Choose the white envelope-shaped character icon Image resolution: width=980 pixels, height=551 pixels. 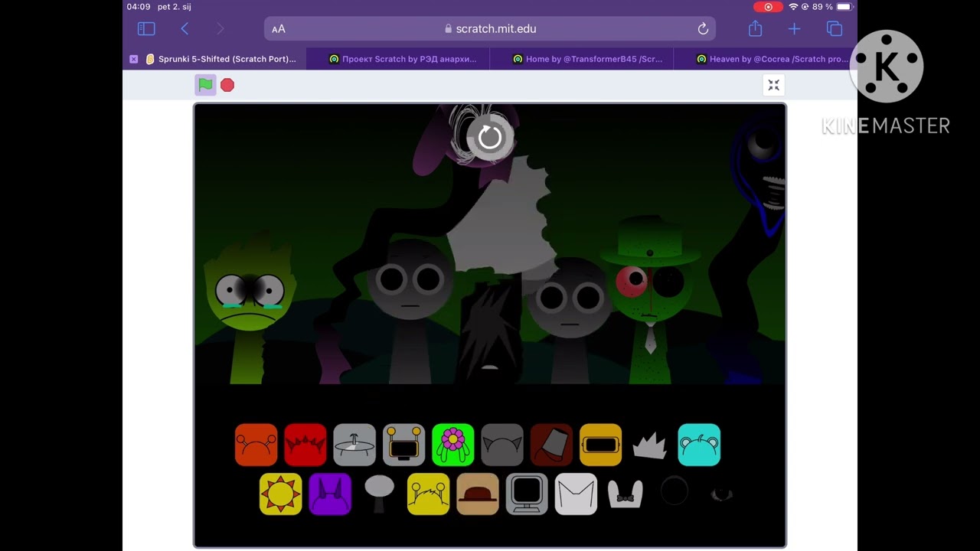(576, 494)
